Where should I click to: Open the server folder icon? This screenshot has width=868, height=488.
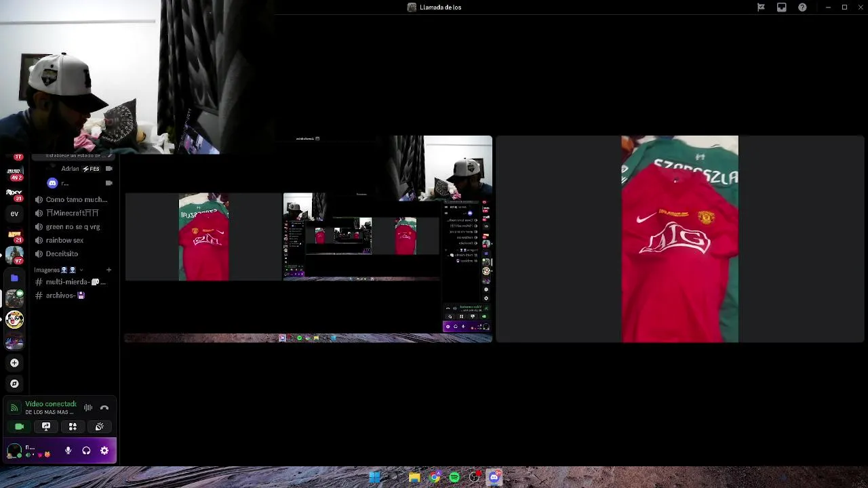coord(14,278)
